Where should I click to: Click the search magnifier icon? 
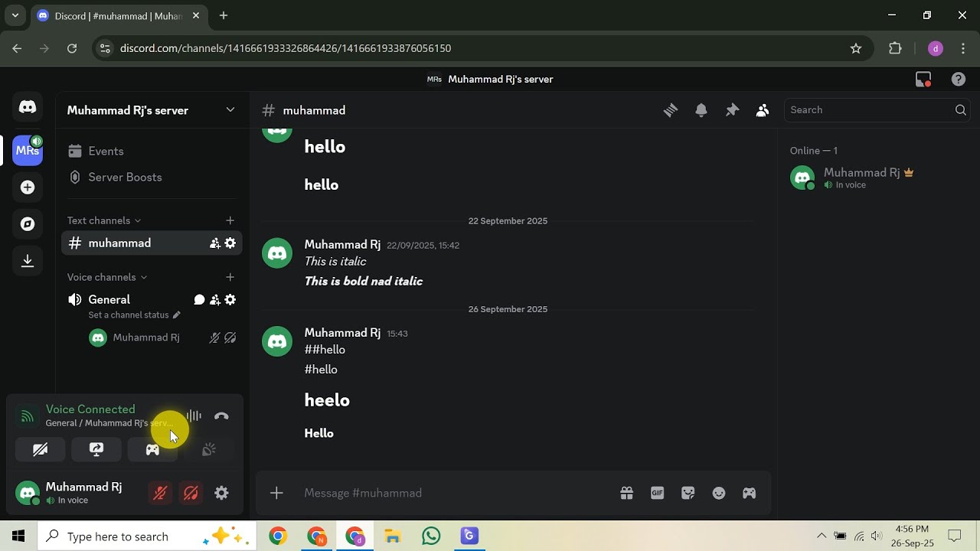pos(960,110)
